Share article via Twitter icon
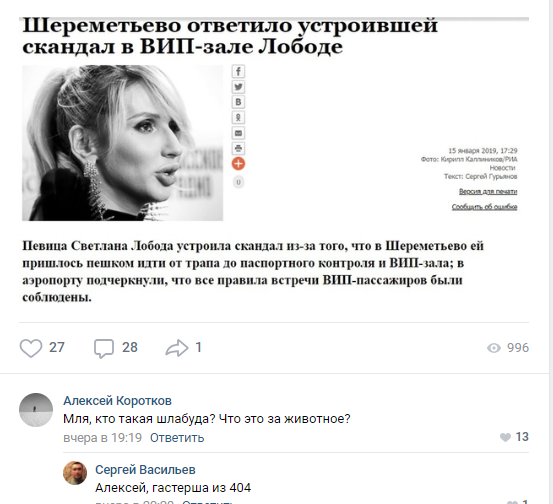553x504 pixels. pyautogui.click(x=238, y=87)
